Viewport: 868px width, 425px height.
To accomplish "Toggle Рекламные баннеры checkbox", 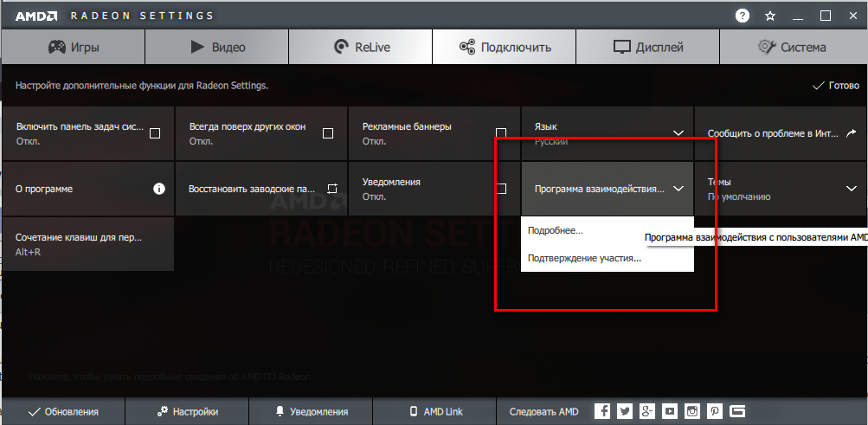I will coord(501,133).
